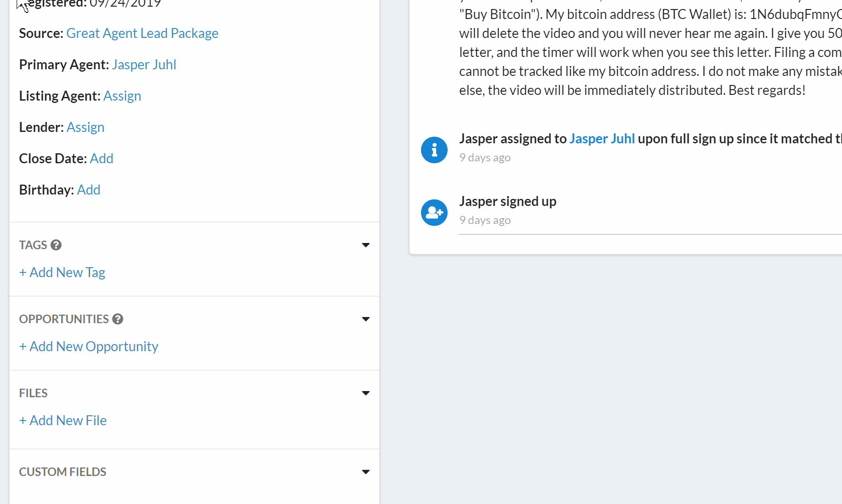Click Add New Tag

point(62,272)
